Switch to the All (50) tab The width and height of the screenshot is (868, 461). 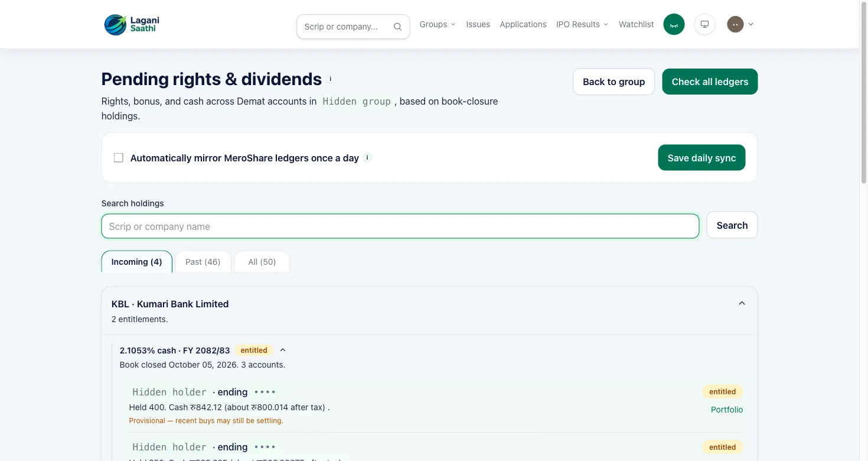point(262,262)
